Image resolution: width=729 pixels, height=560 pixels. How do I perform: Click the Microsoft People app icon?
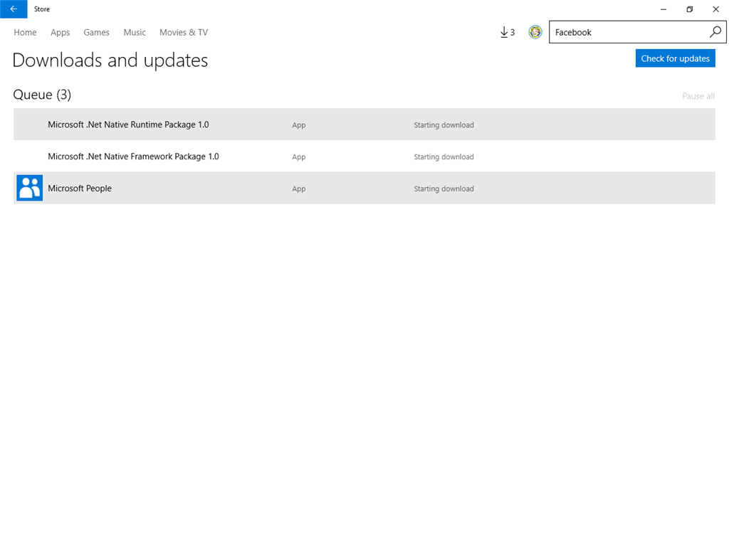point(30,188)
